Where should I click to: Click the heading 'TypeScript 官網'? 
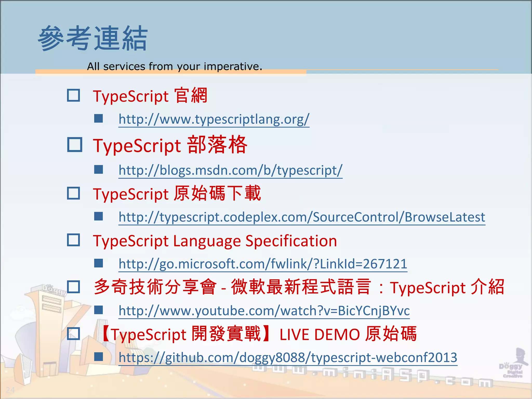pyautogui.click(x=150, y=96)
